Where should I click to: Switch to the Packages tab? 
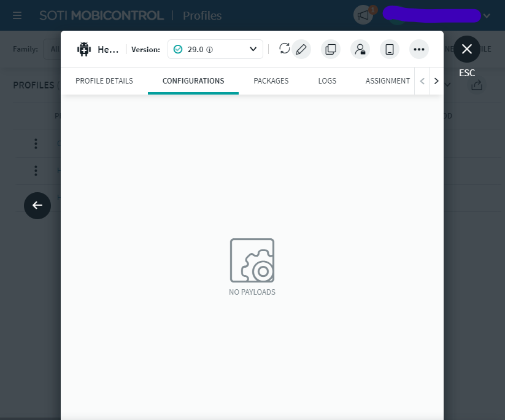271,81
